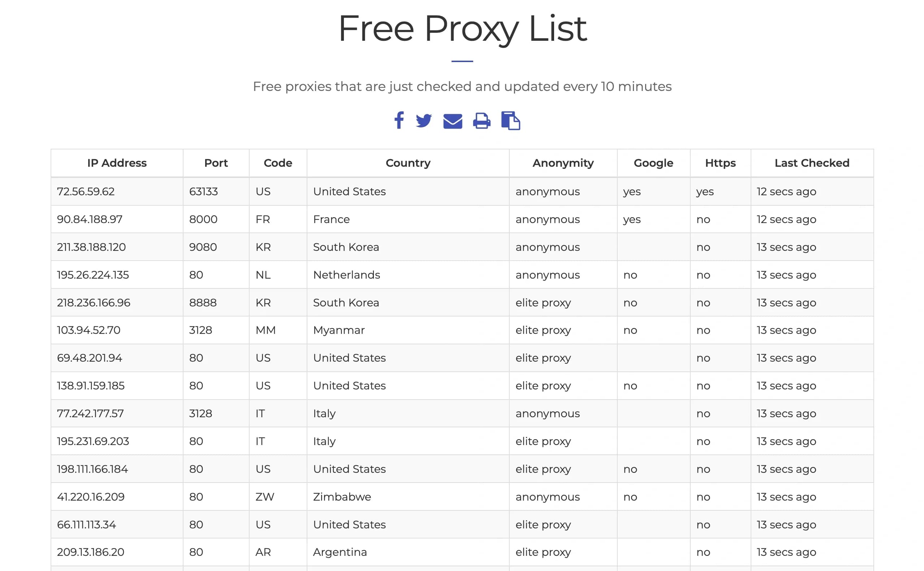924x571 pixels.
Task: Click the Free Proxy List heading
Action: pyautogui.click(x=462, y=28)
